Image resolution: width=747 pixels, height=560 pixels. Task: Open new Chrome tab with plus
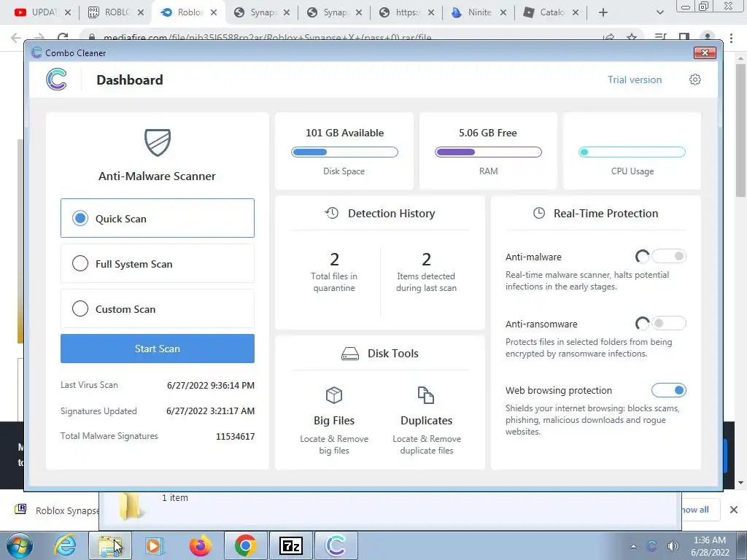pos(603,12)
